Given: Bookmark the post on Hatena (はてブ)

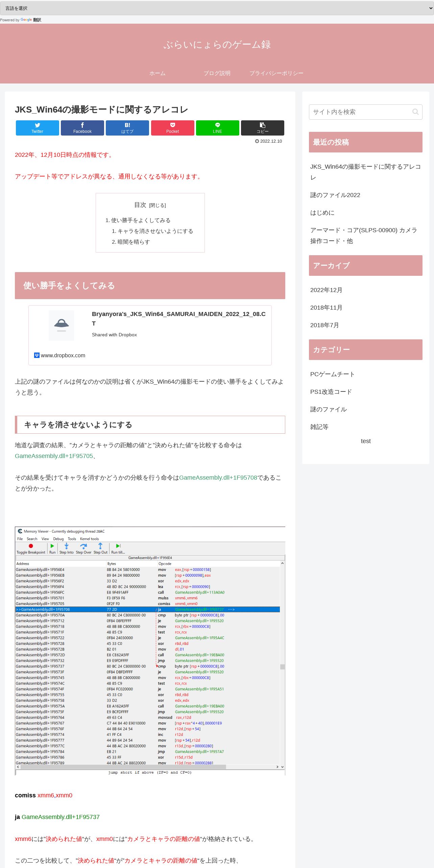Looking at the screenshot, I should click(x=127, y=128).
